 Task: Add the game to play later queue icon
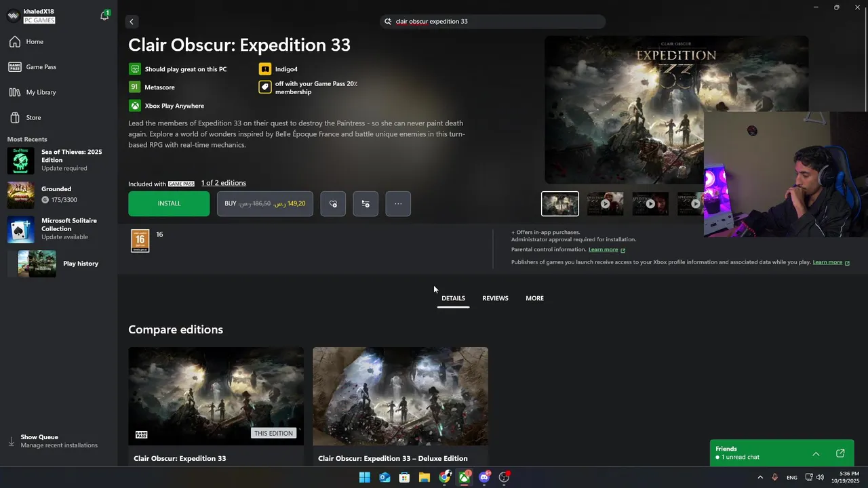coord(366,204)
